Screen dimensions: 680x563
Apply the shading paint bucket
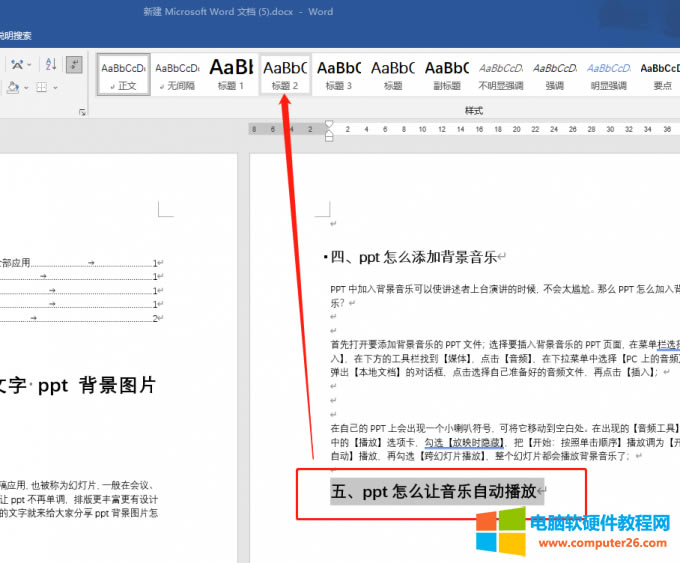pos(13,88)
